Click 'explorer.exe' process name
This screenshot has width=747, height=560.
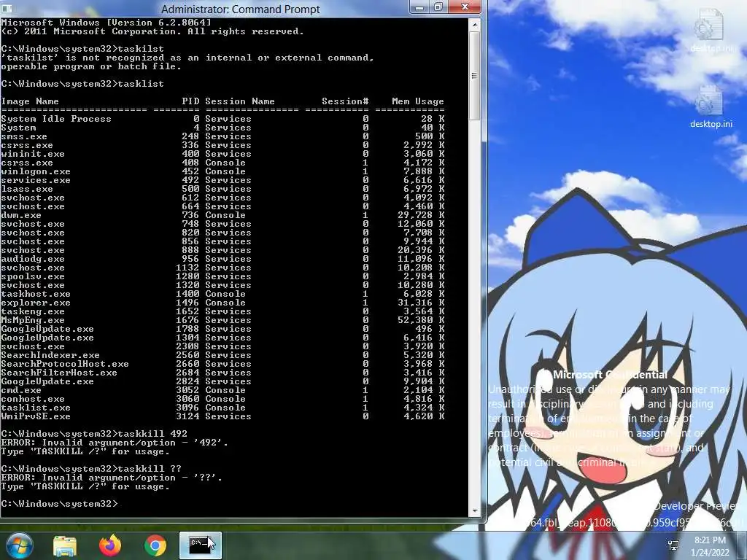coord(36,303)
